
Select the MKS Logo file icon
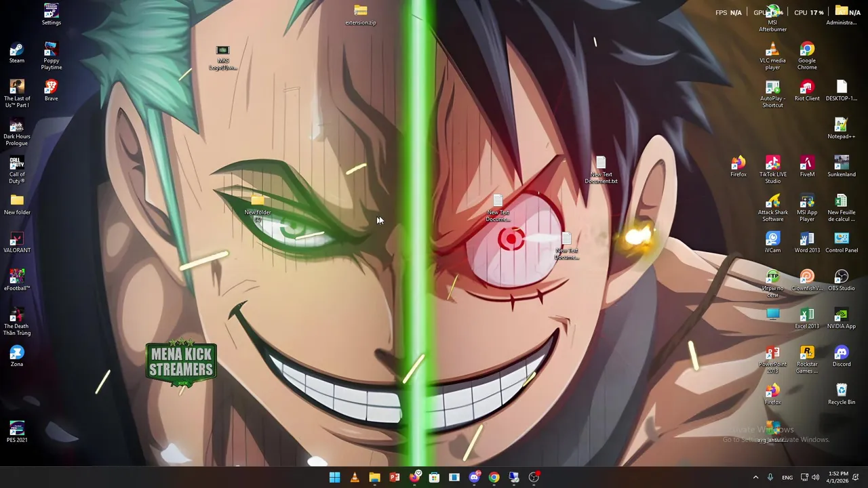click(222, 58)
